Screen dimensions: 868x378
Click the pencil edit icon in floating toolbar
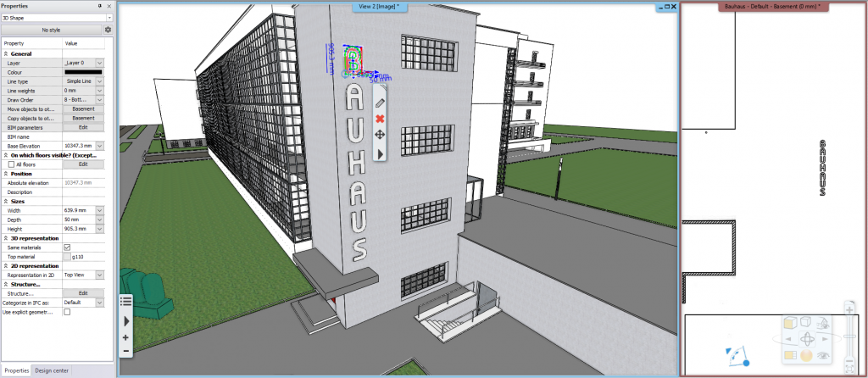tap(380, 103)
